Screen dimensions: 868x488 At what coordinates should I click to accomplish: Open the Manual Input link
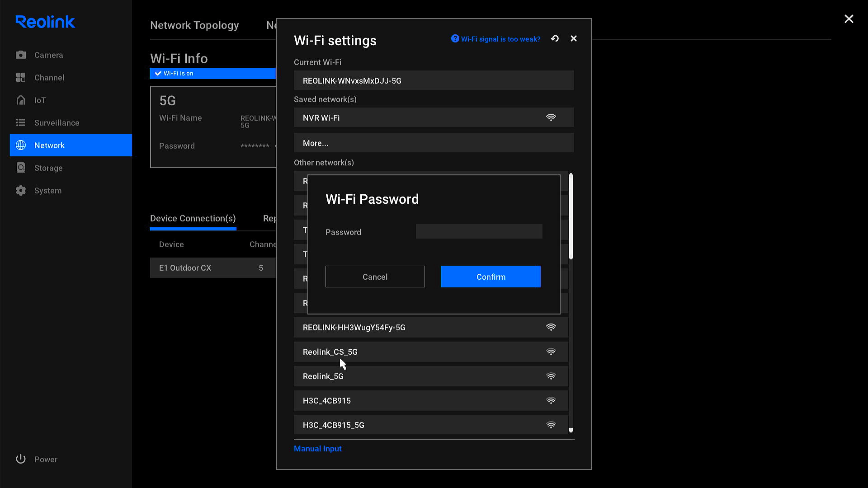[317, 449]
